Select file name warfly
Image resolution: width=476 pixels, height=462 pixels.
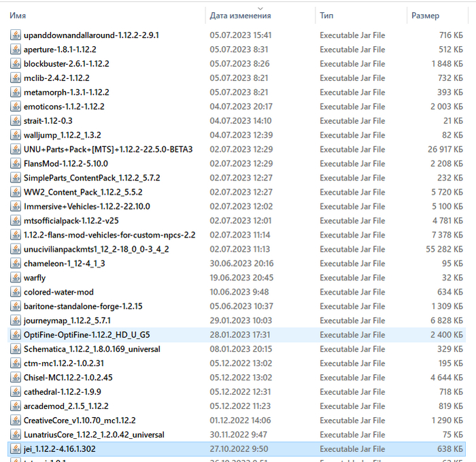point(35,278)
